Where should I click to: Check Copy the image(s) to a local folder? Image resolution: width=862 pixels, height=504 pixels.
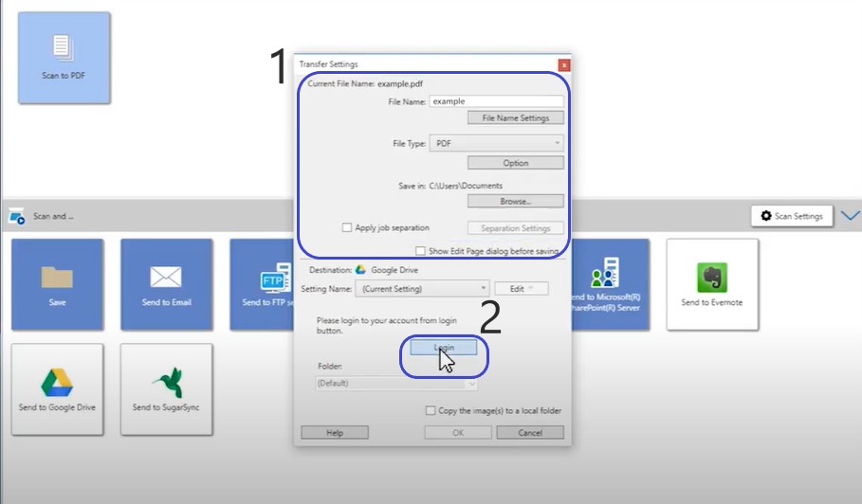[x=431, y=411]
